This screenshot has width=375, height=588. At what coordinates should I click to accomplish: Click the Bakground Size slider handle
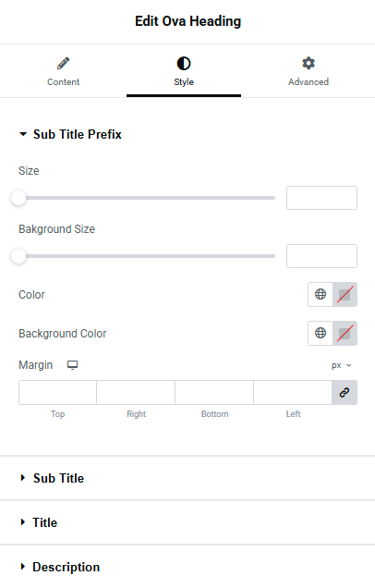tap(18, 256)
